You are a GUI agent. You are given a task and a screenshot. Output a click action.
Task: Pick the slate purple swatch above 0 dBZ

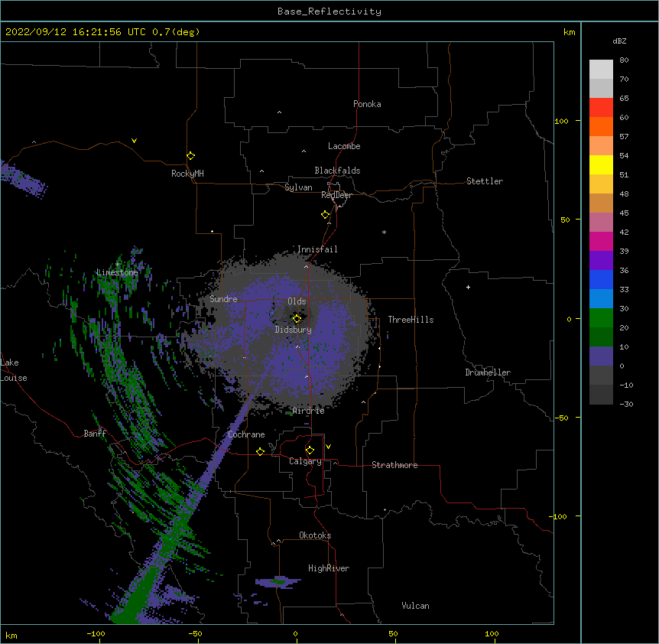tap(601, 356)
